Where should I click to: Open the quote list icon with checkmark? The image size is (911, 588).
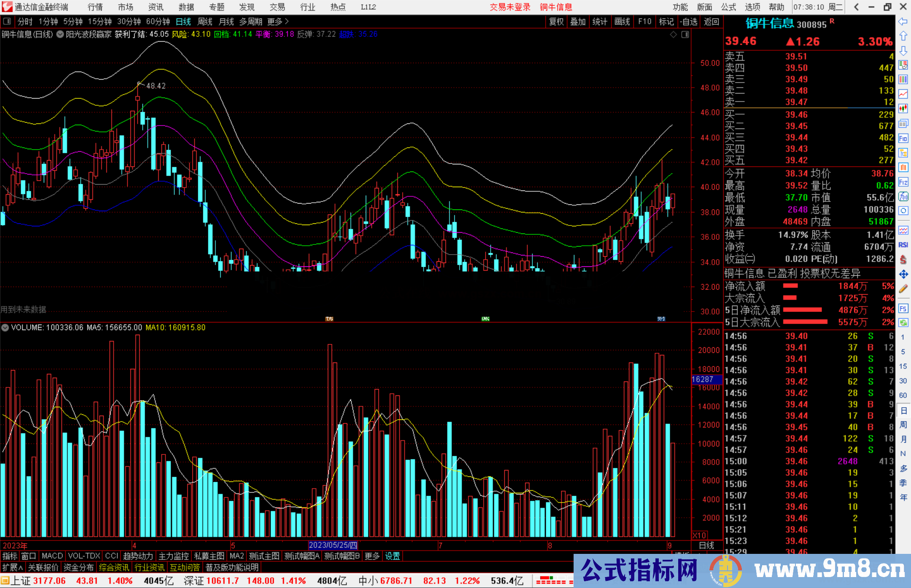click(x=903, y=65)
